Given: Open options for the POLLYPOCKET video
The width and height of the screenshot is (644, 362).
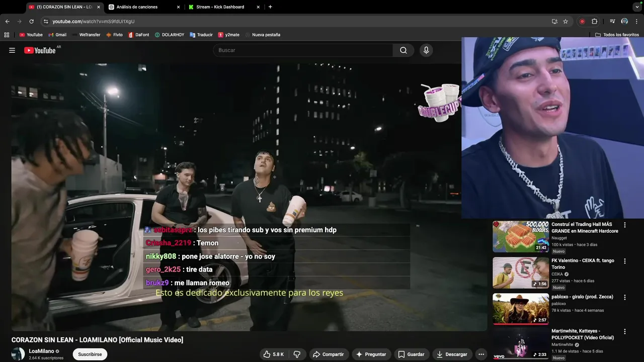Looking at the screenshot, I should click(625, 332).
